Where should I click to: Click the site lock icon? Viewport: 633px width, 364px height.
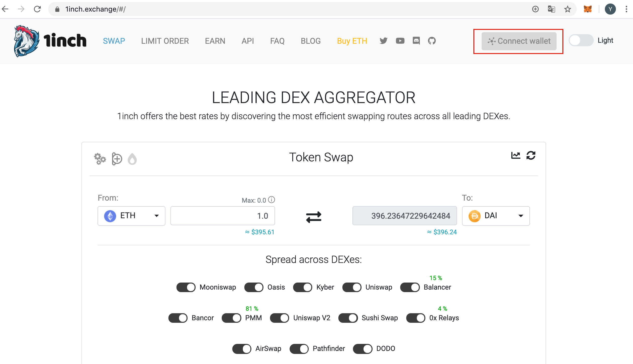coord(57,9)
